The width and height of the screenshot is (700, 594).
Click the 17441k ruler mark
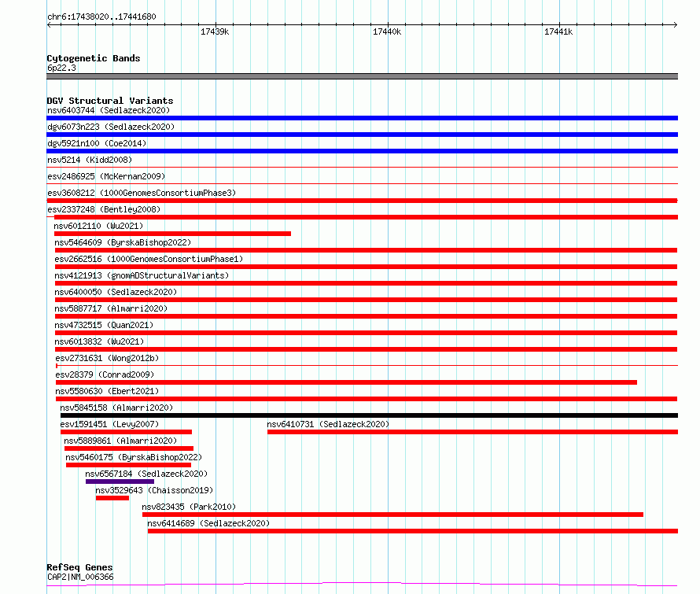558,31
